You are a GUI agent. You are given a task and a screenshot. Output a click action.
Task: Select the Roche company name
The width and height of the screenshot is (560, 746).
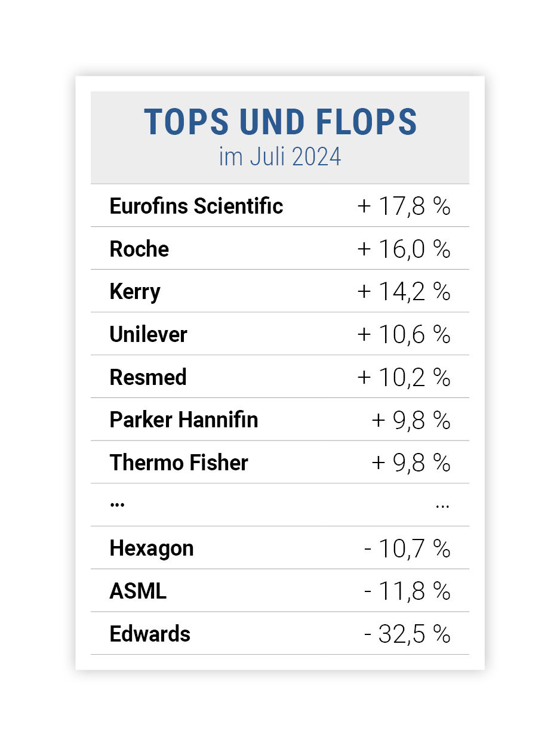139,249
